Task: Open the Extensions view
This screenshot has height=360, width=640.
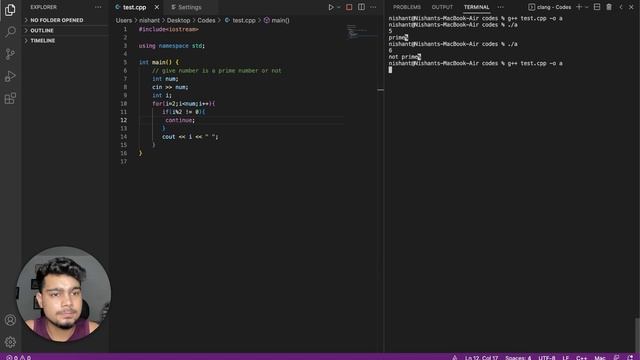Action: point(10,98)
